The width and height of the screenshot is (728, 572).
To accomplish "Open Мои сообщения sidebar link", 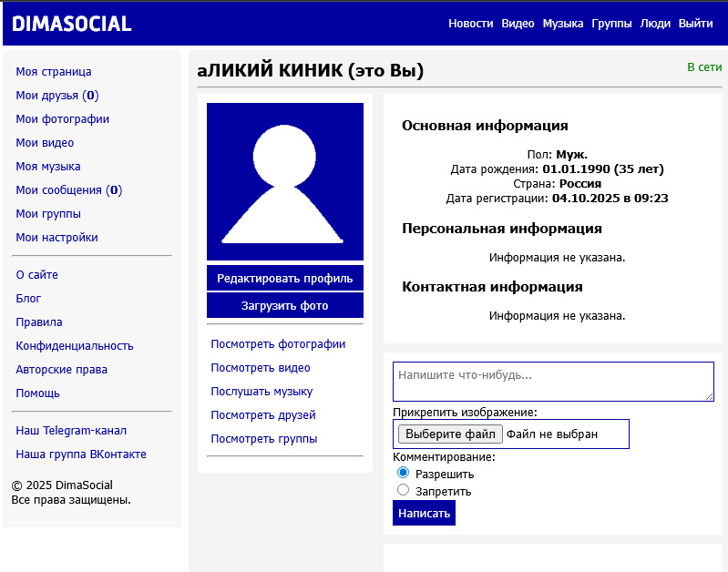I will tap(68, 189).
